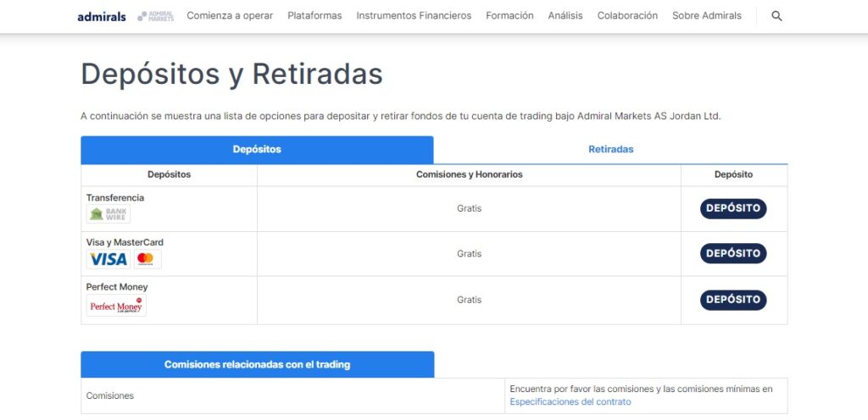This screenshot has width=868, height=420.
Task: Click the Depósitos column header
Action: tap(169, 174)
